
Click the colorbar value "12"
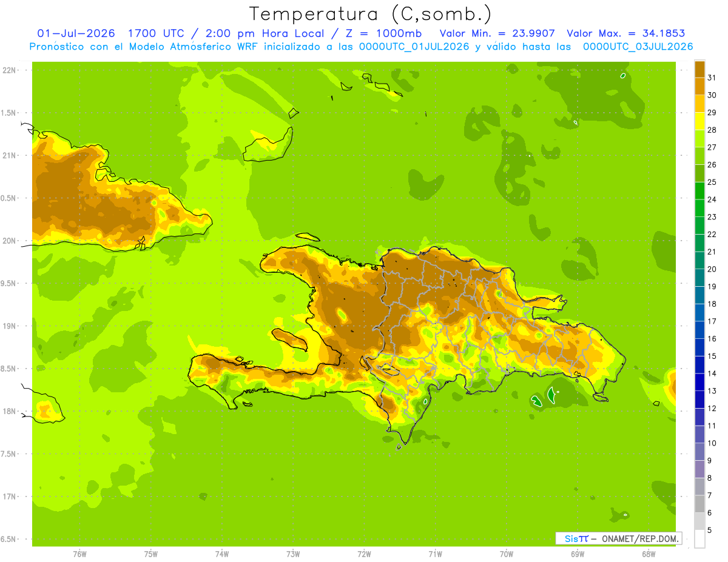[712, 409]
